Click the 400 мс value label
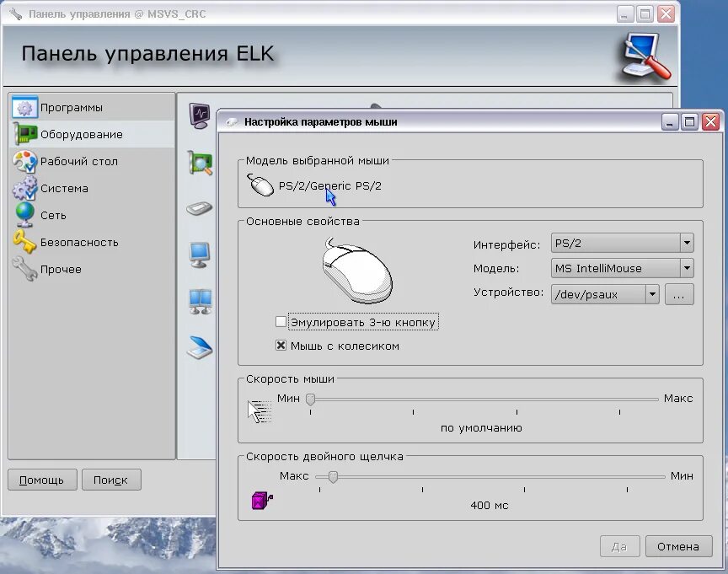 click(490, 505)
